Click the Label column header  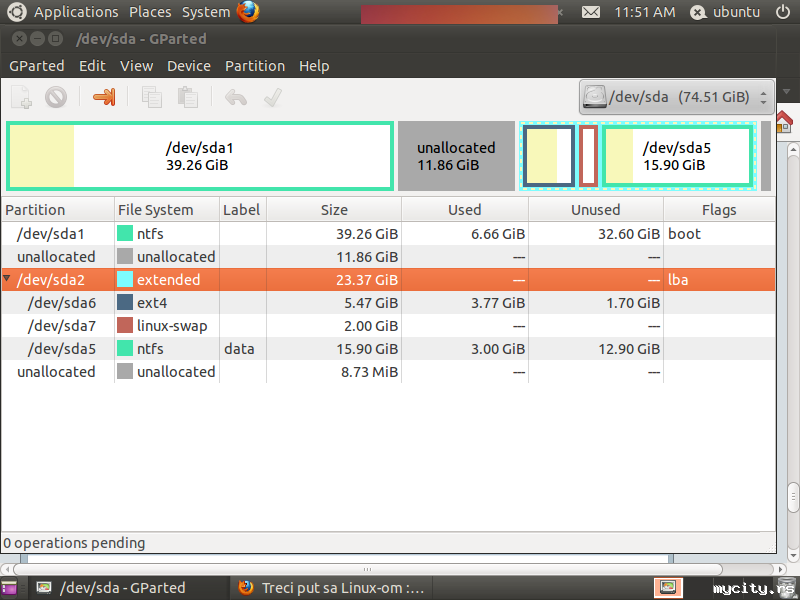(242, 210)
